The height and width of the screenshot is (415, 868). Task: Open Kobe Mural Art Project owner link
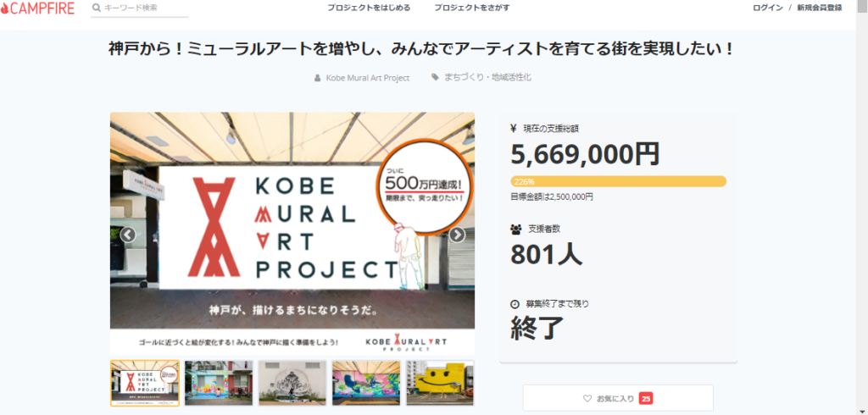click(368, 78)
